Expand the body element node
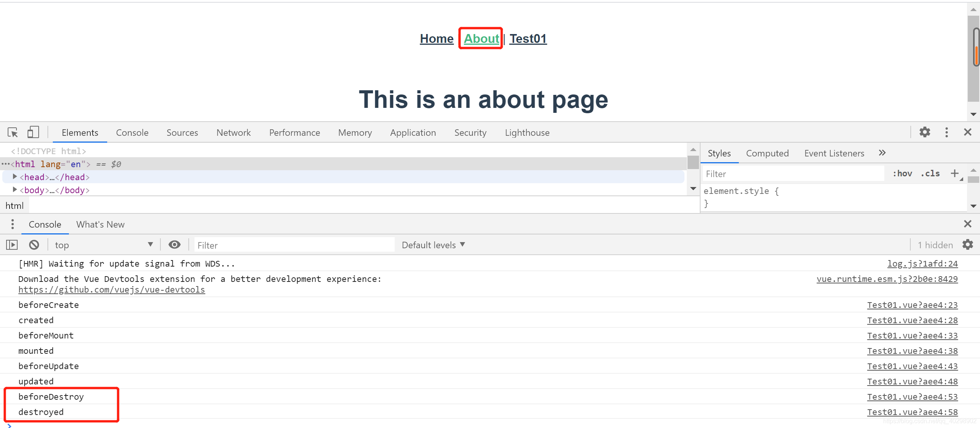Viewport: 980px width, 428px height. tap(15, 190)
